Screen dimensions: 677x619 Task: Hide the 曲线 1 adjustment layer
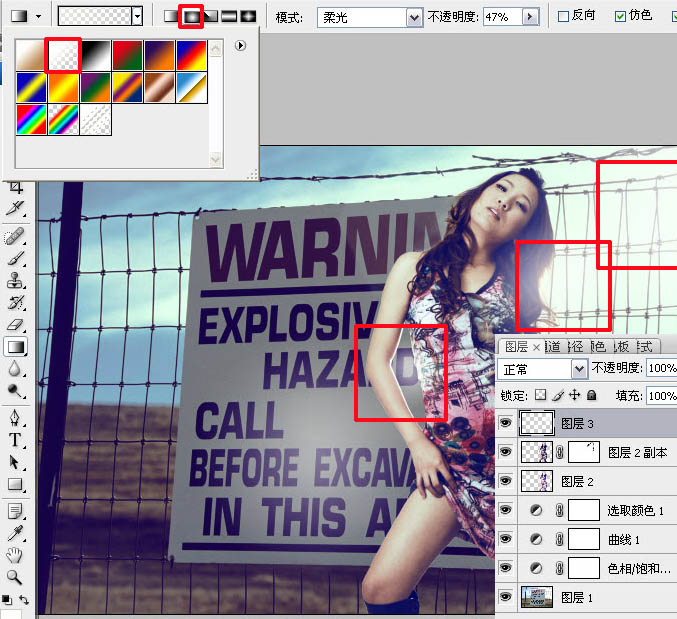coord(505,539)
